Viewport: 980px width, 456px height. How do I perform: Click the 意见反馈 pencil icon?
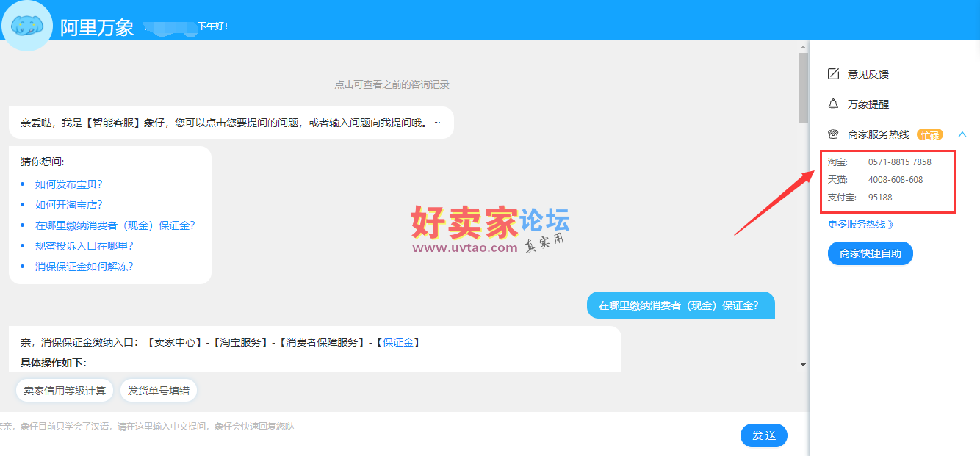834,73
